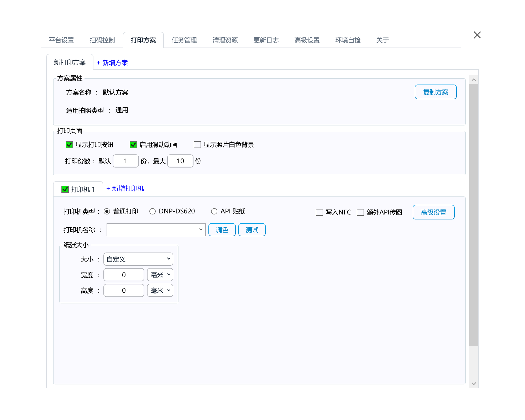The height and width of the screenshot is (420, 525).
Task: Click the vertical scrollbar thumb
Action: pos(474,215)
